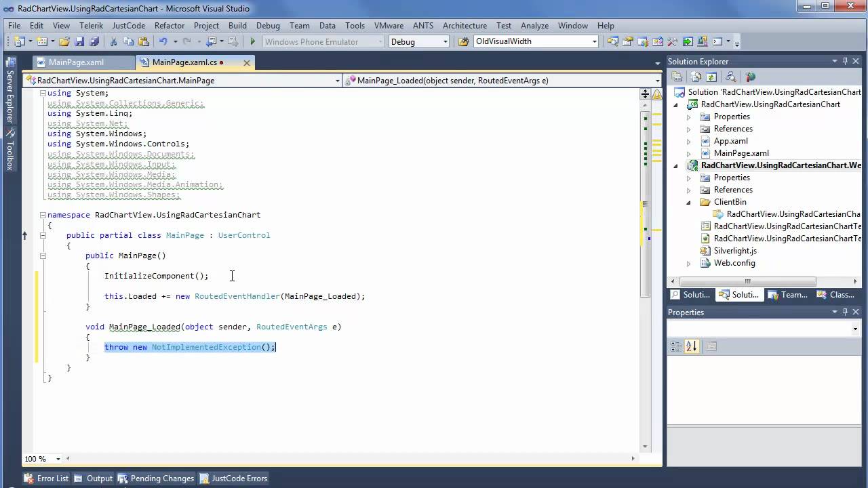Screen dimensions: 868x488
Task: Switch to the Class View bottom tab
Action: [x=835, y=295]
